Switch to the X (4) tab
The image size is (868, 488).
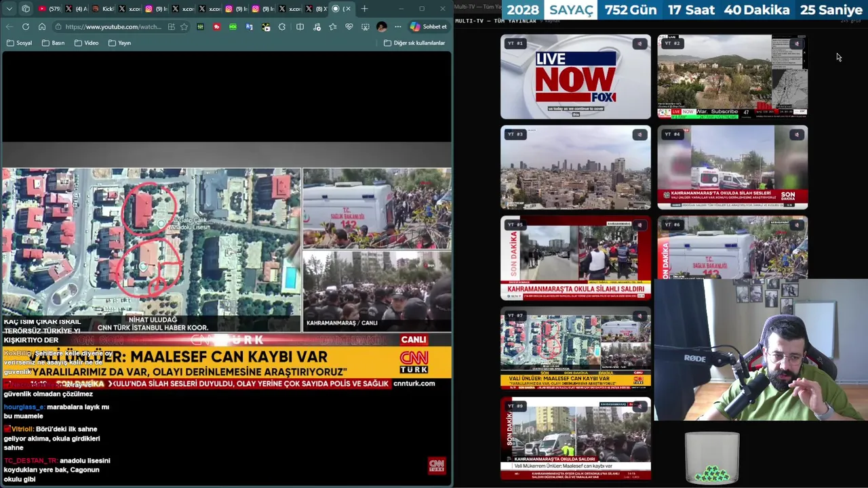(x=76, y=9)
